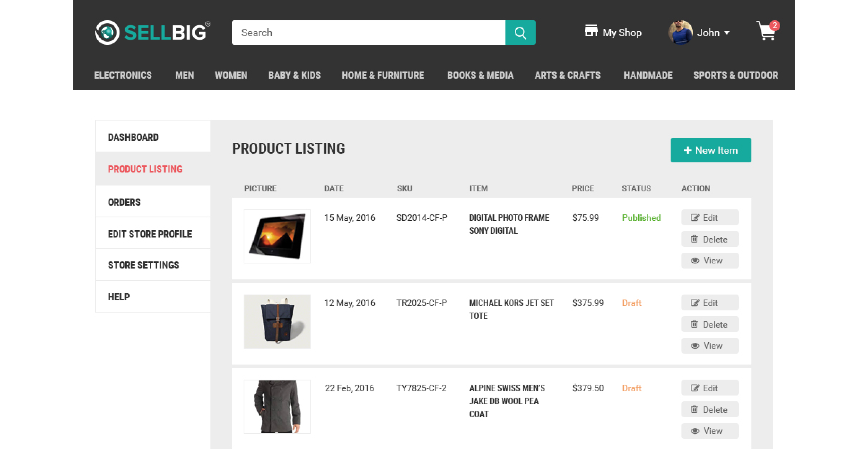Click the digital photo frame thumbnail
868x449 pixels.
277,237
